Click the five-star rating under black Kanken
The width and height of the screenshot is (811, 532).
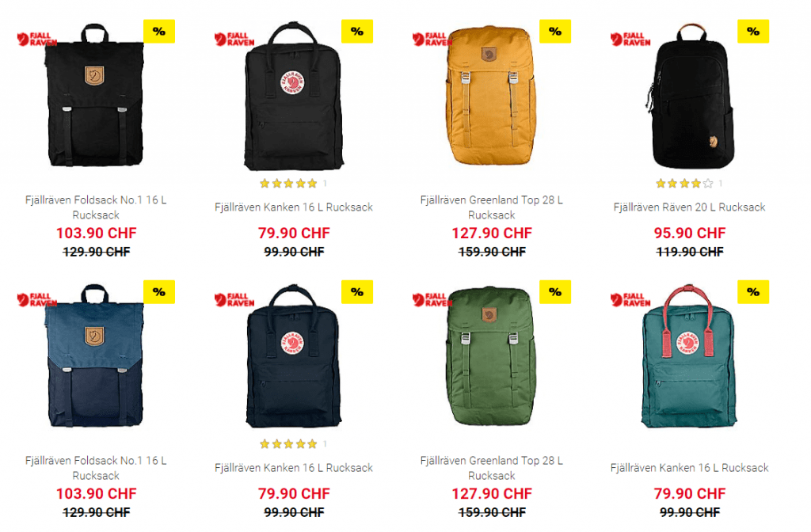[x=288, y=183]
